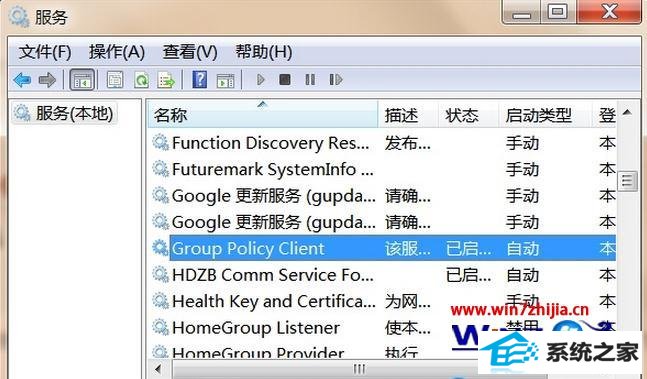This screenshot has height=379, width=647.
Task: Click gear icon of Group Policy Client row
Action: pyautogui.click(x=161, y=248)
